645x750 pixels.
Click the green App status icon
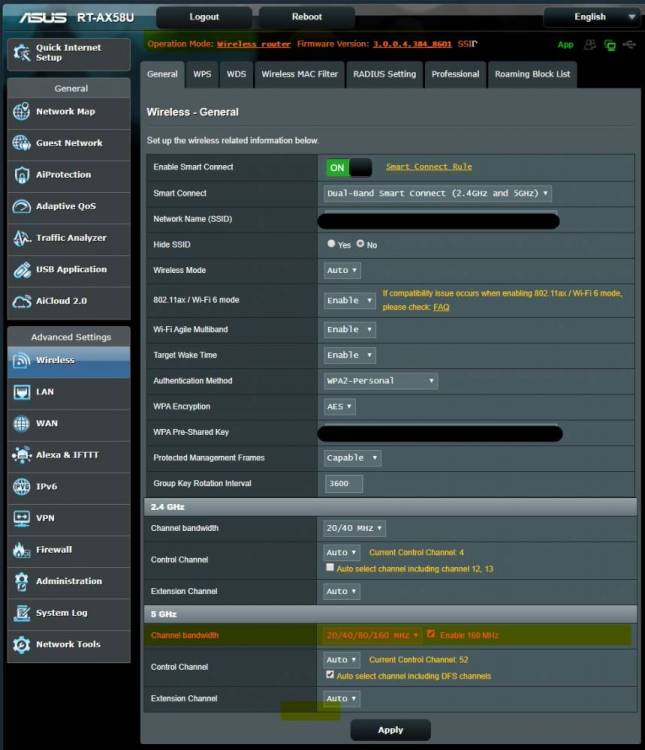[x=565, y=44]
